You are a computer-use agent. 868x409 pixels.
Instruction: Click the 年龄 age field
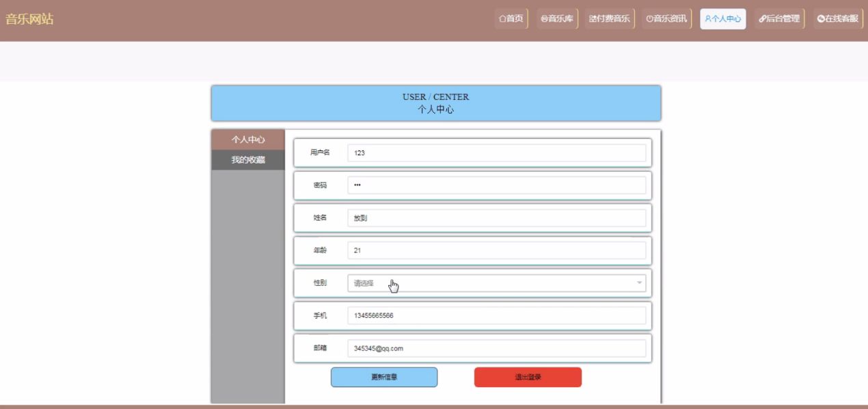click(497, 250)
